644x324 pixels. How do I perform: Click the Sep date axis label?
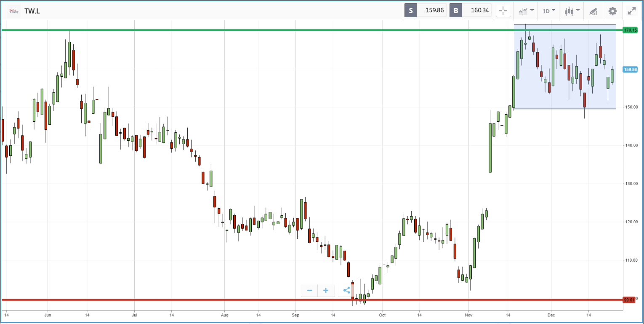click(295, 315)
